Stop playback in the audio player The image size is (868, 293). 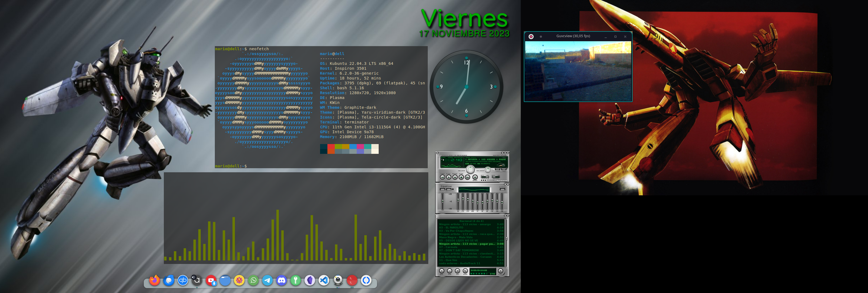coord(461,177)
